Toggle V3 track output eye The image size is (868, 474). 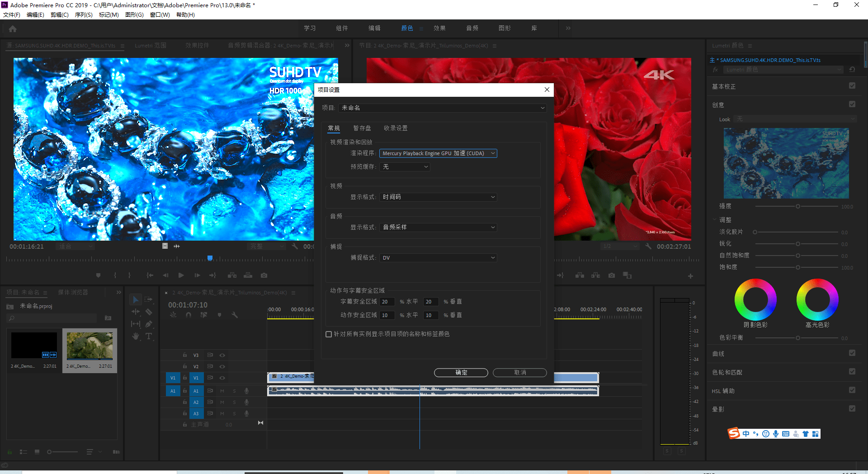222,355
